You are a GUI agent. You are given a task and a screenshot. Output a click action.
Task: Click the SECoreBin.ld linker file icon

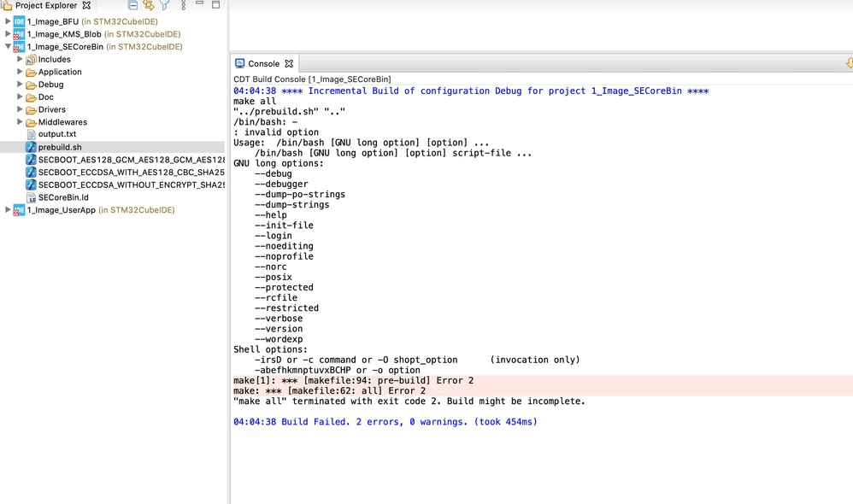click(31, 197)
